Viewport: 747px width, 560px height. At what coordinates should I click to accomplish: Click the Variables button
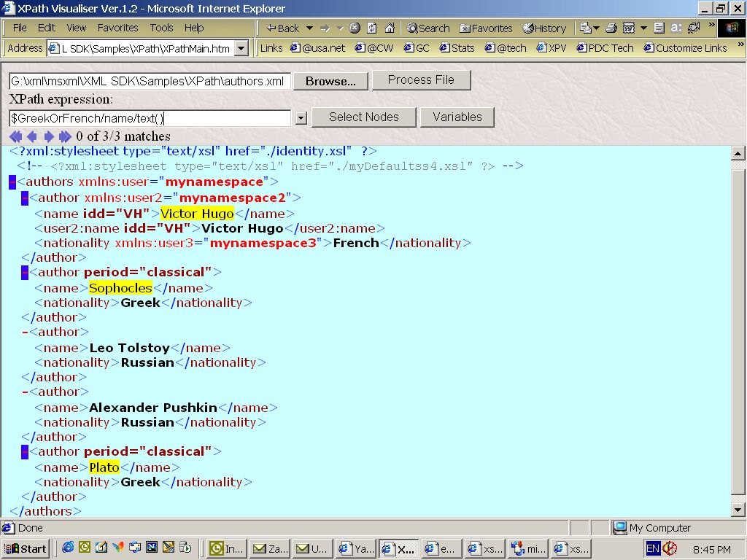457,117
